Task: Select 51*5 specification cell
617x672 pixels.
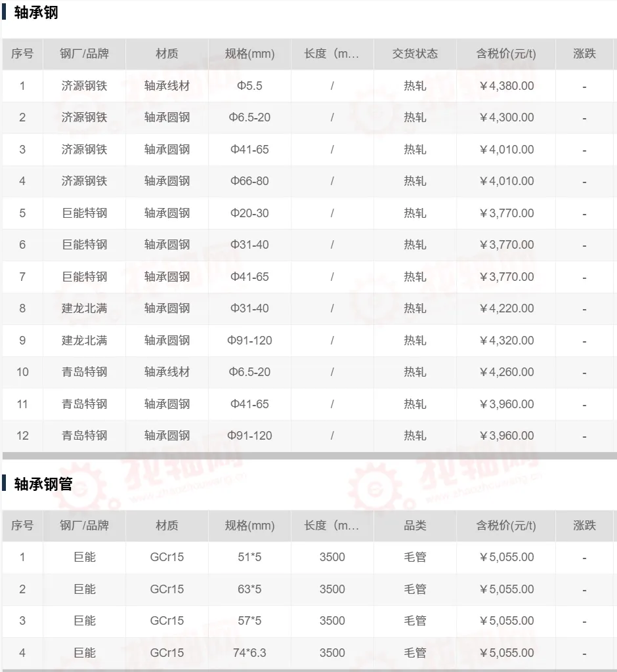Action: (249, 557)
